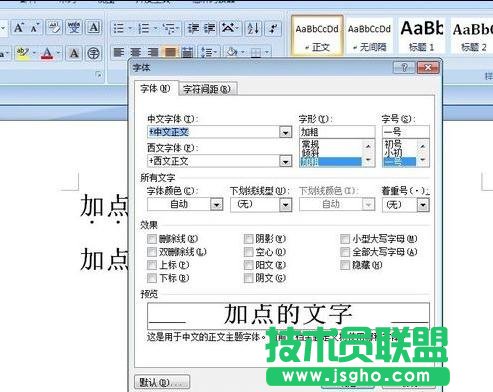Image resolution: width=493 pixels, height=392 pixels.
Task: Center text in ribbon
Action: pos(135,52)
